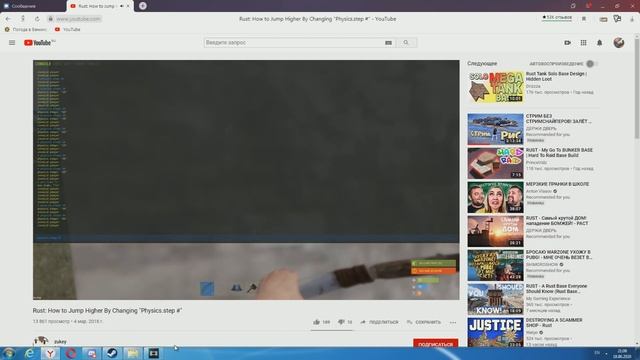Open Yandex Browser in taskbar
Viewport: 640px width, 360px height.
50,353
